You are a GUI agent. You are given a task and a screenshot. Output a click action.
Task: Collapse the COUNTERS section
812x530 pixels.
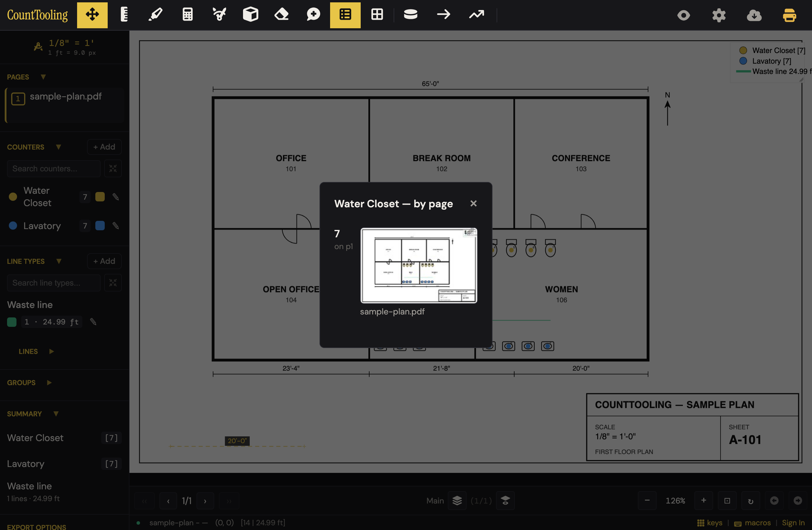click(x=58, y=147)
